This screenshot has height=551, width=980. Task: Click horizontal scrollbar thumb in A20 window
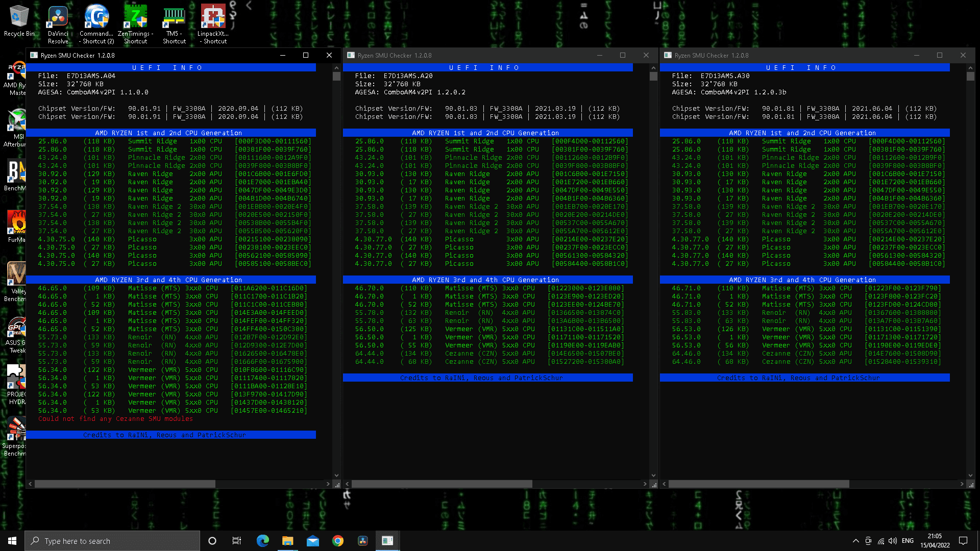click(x=442, y=484)
